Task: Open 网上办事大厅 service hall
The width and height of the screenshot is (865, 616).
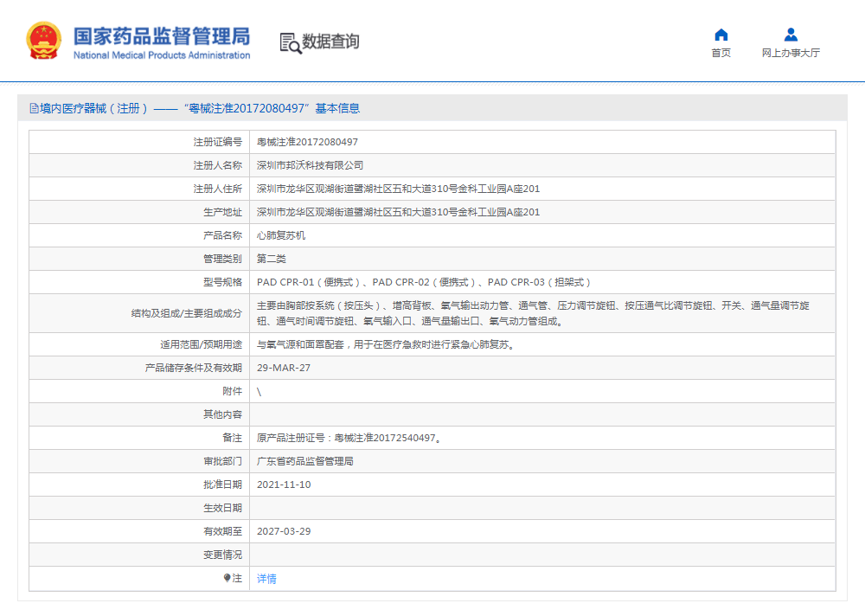Action: [x=790, y=52]
